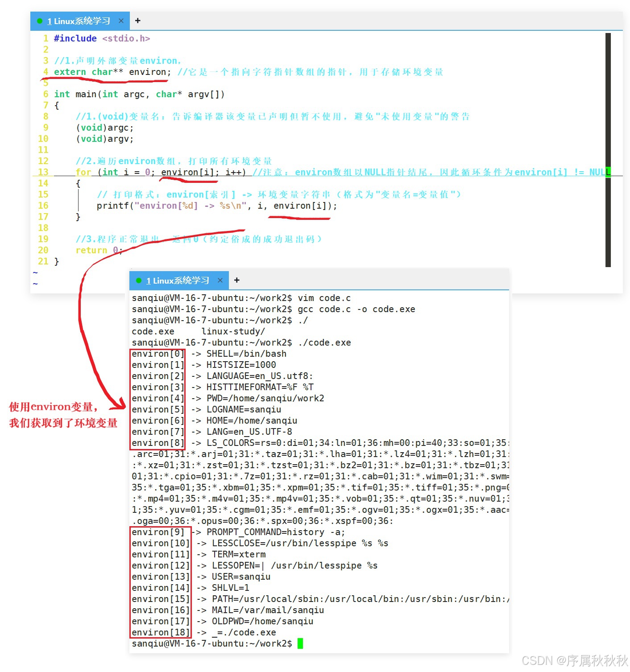This screenshot has height=672, width=630.
Task: Click the printf environ statement on line 16
Action: coord(217,206)
